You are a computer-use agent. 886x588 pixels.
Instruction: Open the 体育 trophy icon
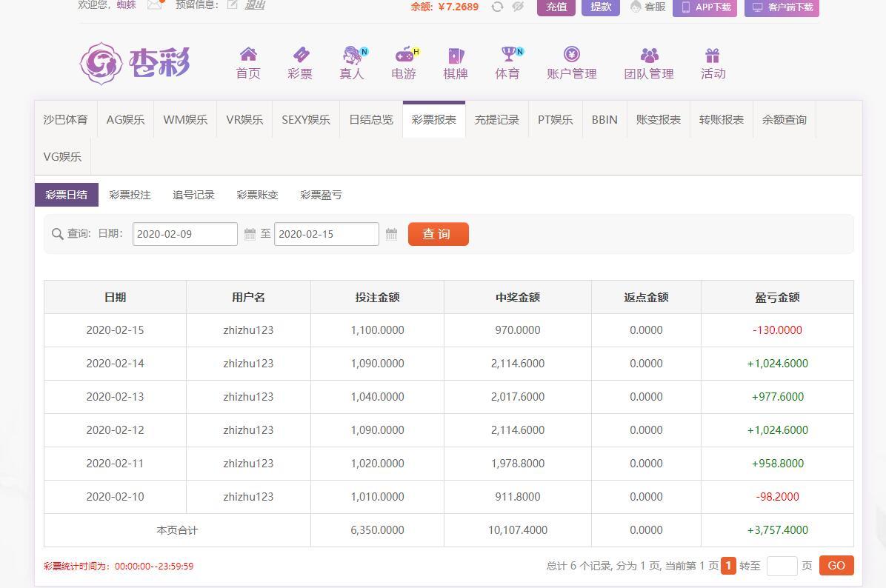point(508,55)
